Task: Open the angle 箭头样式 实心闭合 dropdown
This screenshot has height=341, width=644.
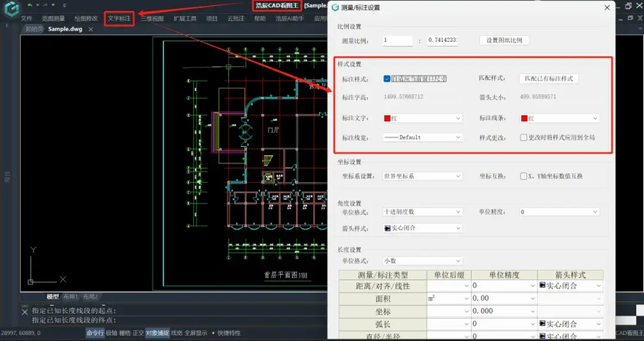Action: pos(422,228)
